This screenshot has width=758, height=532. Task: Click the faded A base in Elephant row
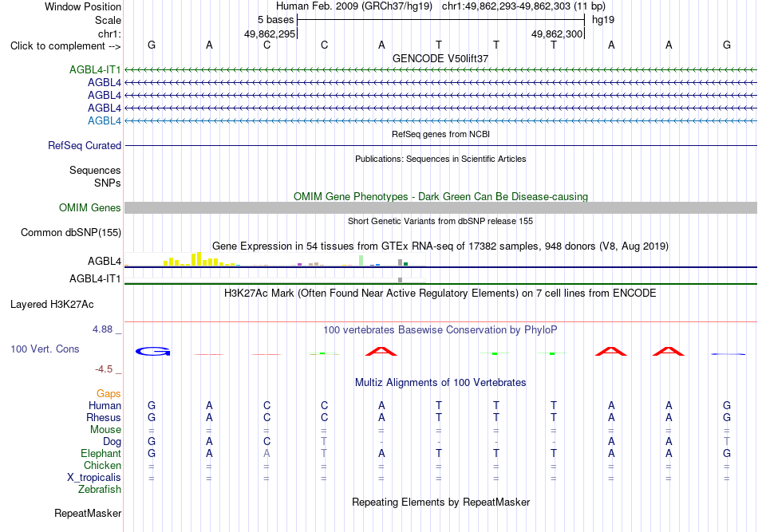pos(266,454)
